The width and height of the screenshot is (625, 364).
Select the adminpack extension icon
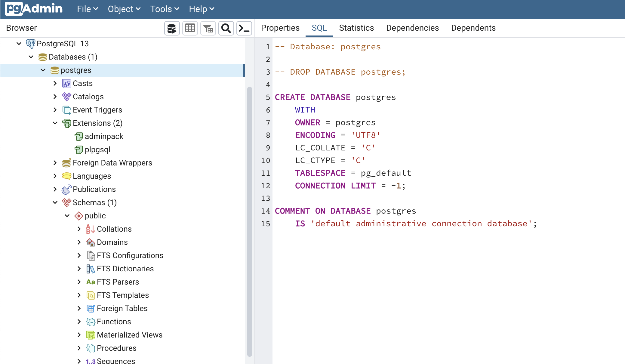tap(79, 136)
